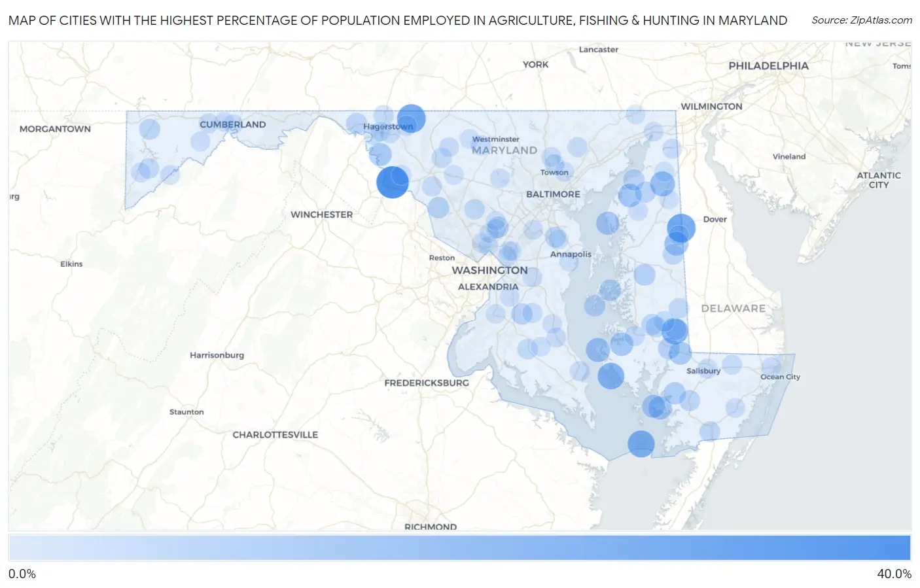Click the CHARLOTTESVILLE city label
This screenshot has height=588, width=920.
pos(275,434)
